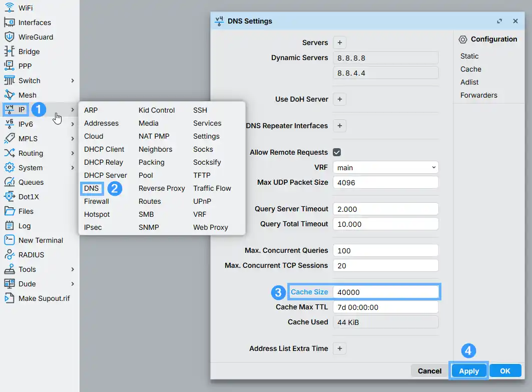532x392 pixels.
Task: Expand the Routing submenu arrow
Action: [72, 153]
